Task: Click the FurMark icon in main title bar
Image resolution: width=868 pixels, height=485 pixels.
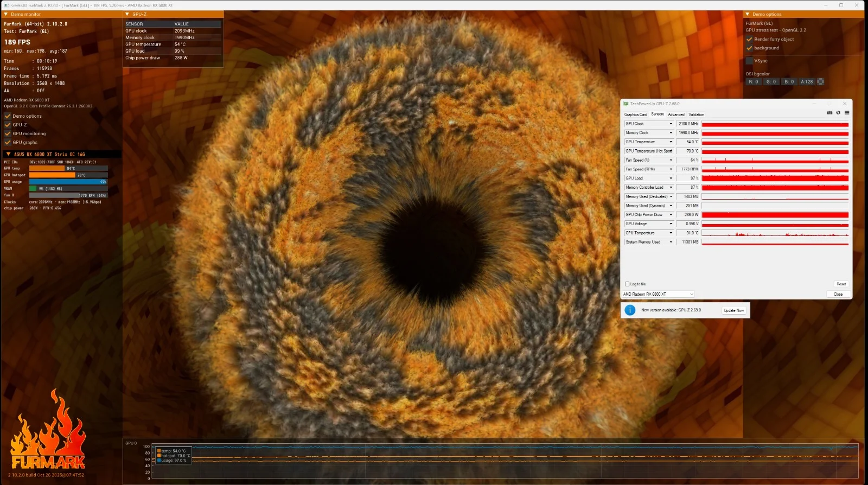Action: (7, 5)
